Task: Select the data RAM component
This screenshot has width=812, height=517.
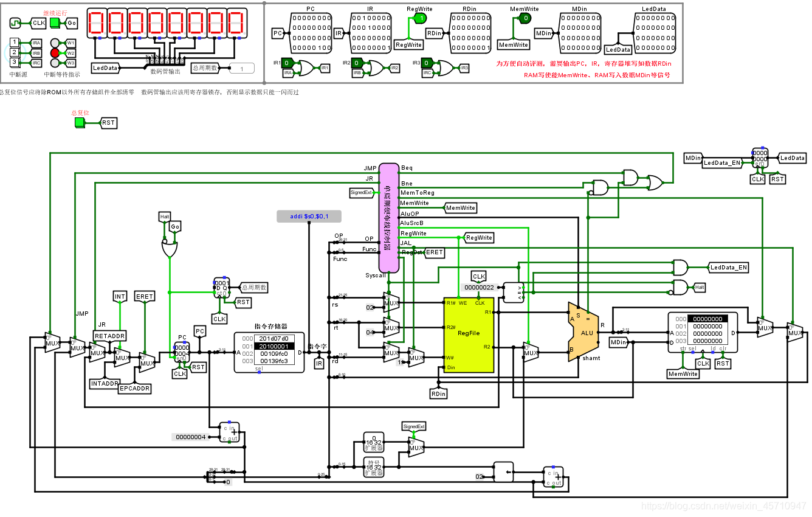Action: click(703, 333)
